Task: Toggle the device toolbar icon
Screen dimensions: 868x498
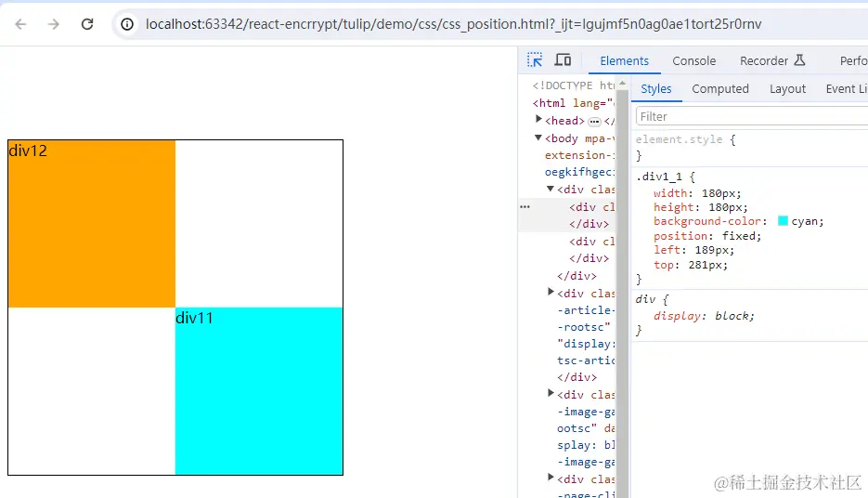Action: pyautogui.click(x=563, y=59)
